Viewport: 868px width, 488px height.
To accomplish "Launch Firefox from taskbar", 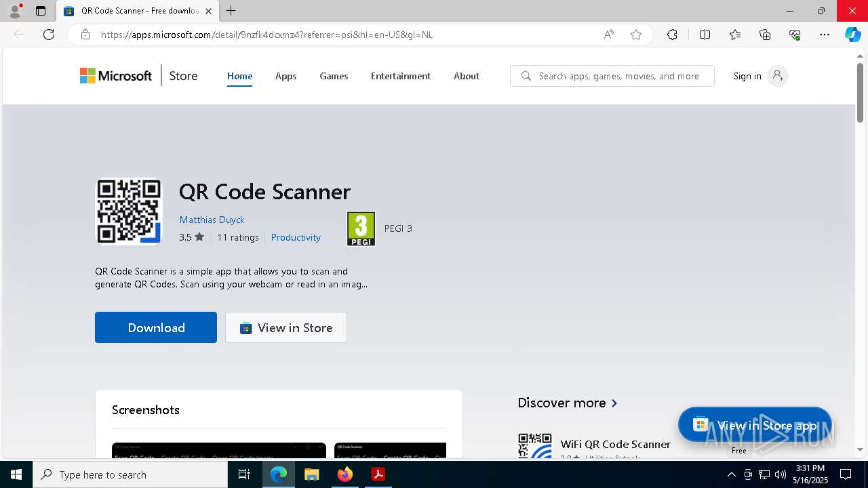I will [344, 474].
